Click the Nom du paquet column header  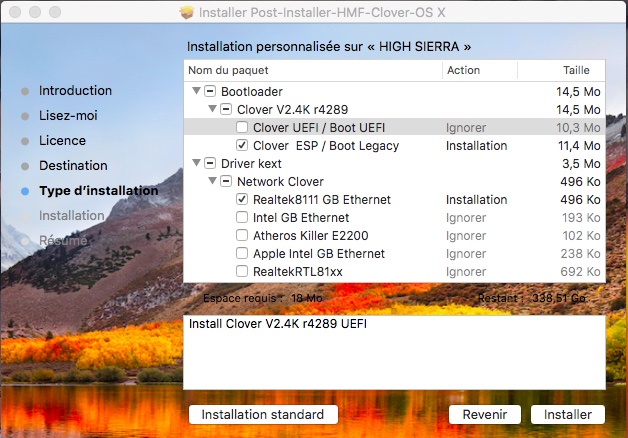(x=228, y=70)
